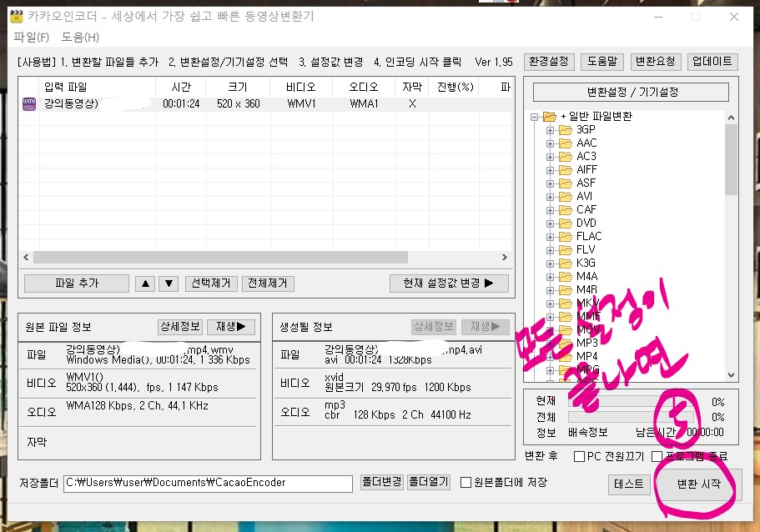Select the AIFF folder icon

pos(565,169)
